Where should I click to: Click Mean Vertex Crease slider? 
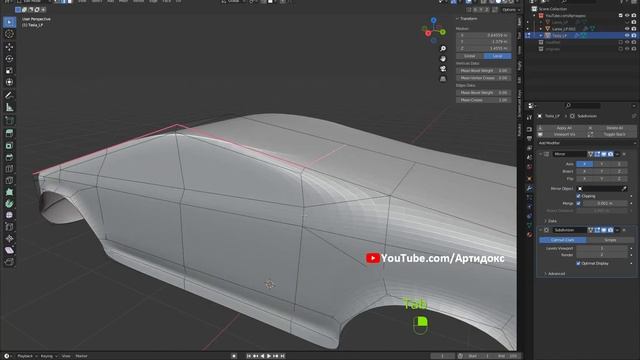(484, 78)
